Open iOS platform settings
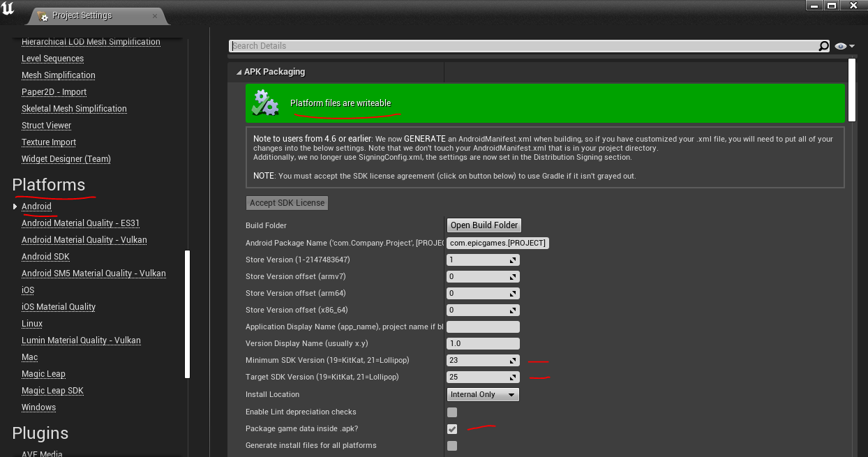This screenshot has width=868, height=457. [x=28, y=290]
